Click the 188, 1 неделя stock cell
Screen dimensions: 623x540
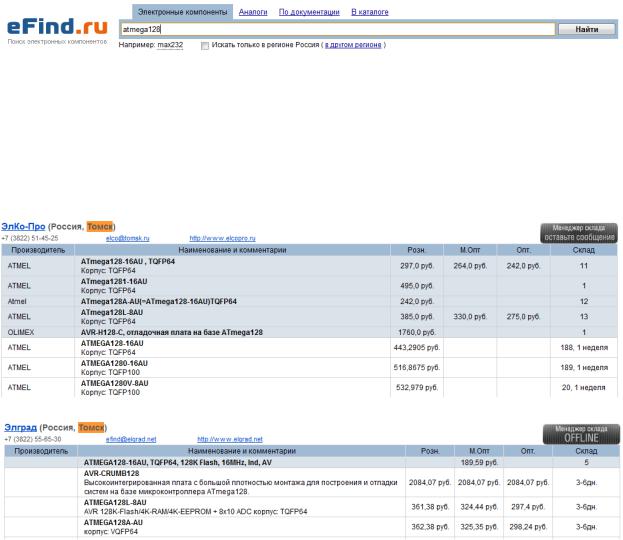click(x=584, y=348)
